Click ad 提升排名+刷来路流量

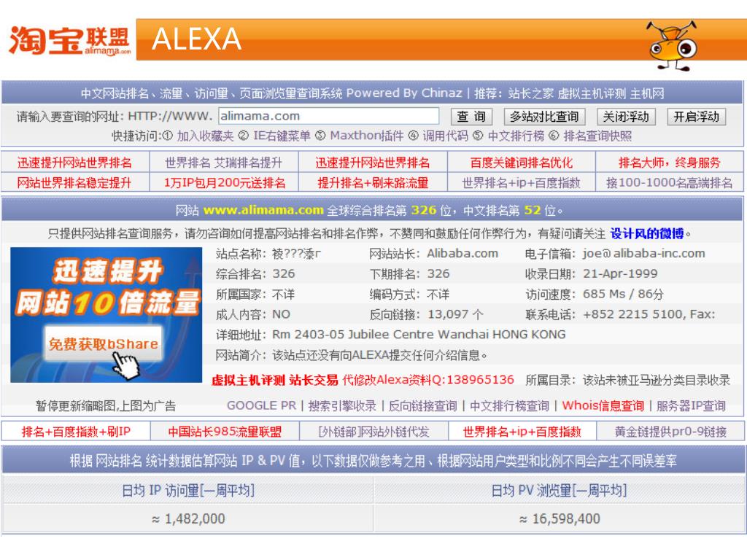click(x=373, y=183)
